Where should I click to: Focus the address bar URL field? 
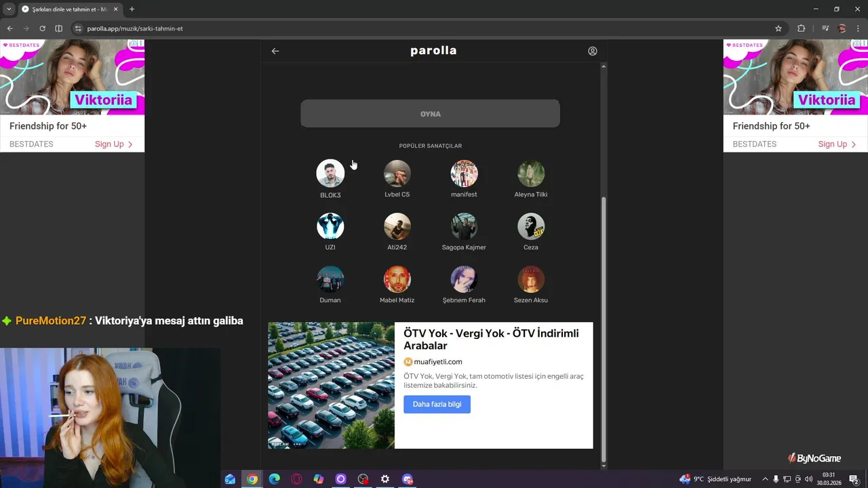427,28
